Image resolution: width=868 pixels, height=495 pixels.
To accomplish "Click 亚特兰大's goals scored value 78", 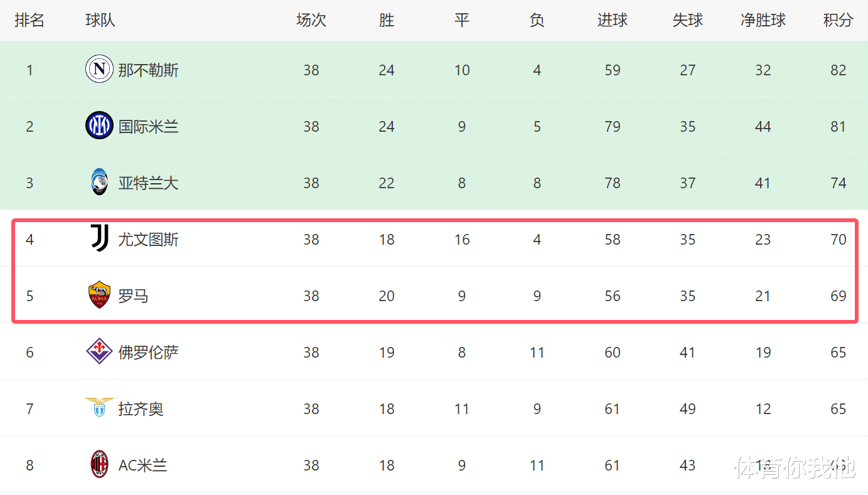I will click(x=612, y=183).
